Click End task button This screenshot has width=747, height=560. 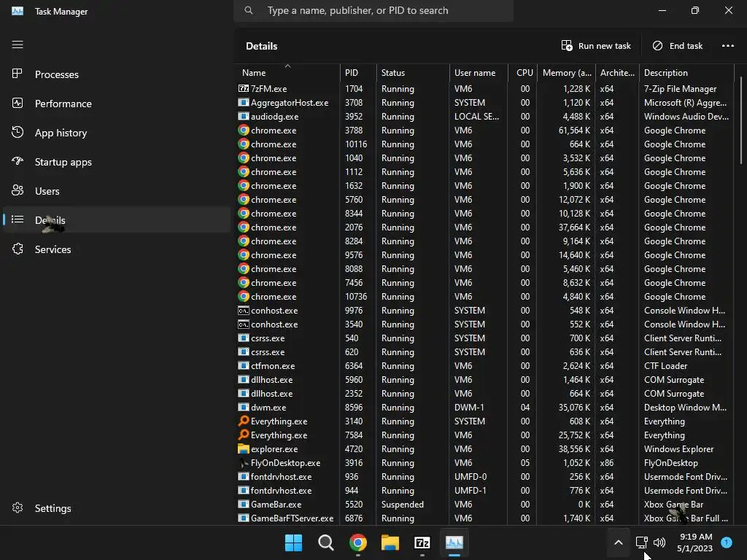coord(678,46)
